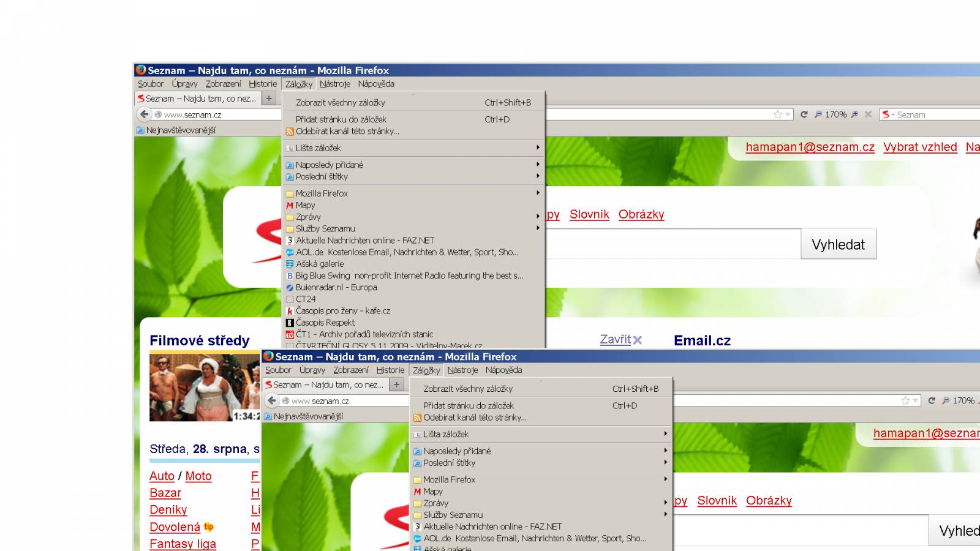This screenshot has height=551, width=980.
Task: Click Nejnavštěvovanější bookmark in the front window toolbar
Action: (x=304, y=416)
